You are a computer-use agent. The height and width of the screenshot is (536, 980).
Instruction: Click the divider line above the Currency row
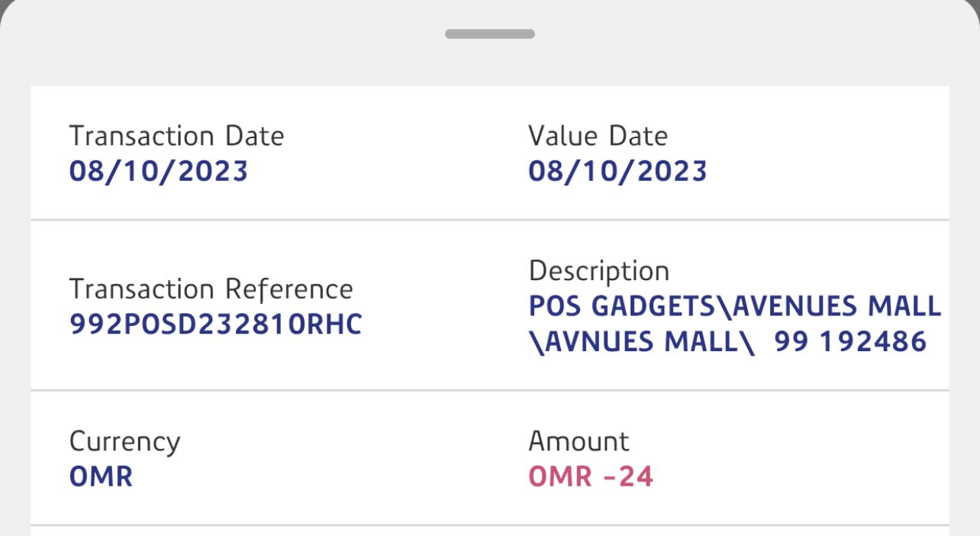[490, 390]
